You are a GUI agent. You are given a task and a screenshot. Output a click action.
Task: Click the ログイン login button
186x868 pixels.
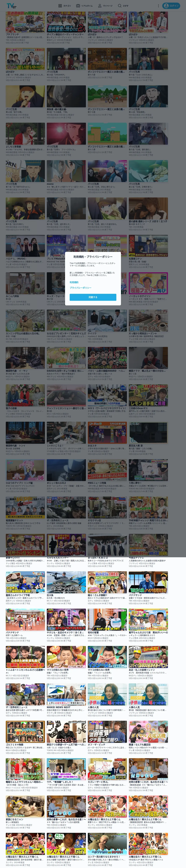coord(171,6)
